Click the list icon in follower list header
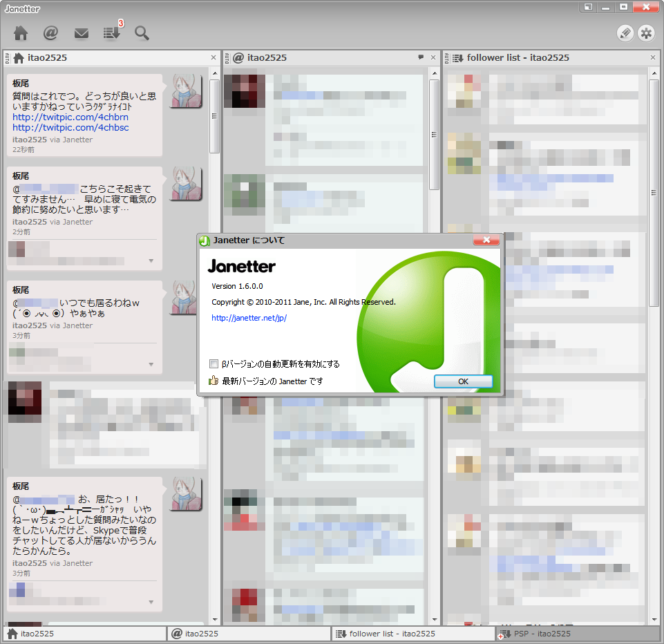 pos(458,58)
